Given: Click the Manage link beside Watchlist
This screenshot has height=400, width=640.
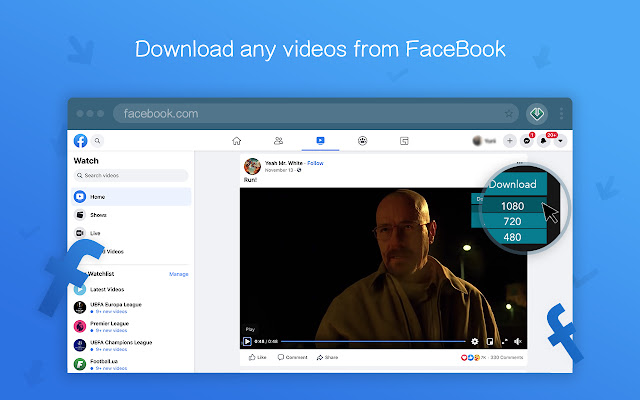Looking at the screenshot, I should [178, 273].
